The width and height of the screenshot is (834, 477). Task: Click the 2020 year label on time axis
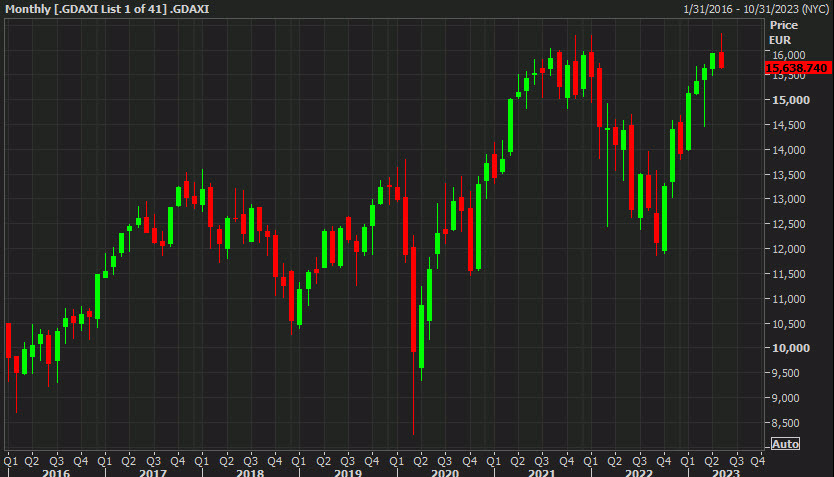tap(445, 473)
